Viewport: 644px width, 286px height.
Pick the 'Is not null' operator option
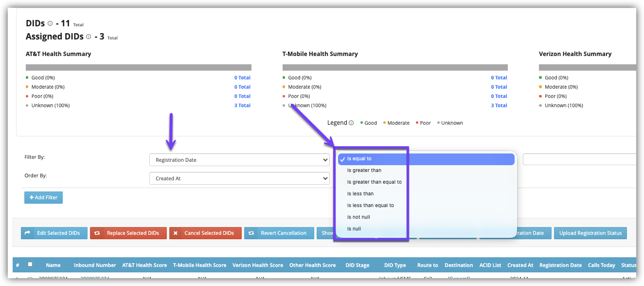pos(358,217)
